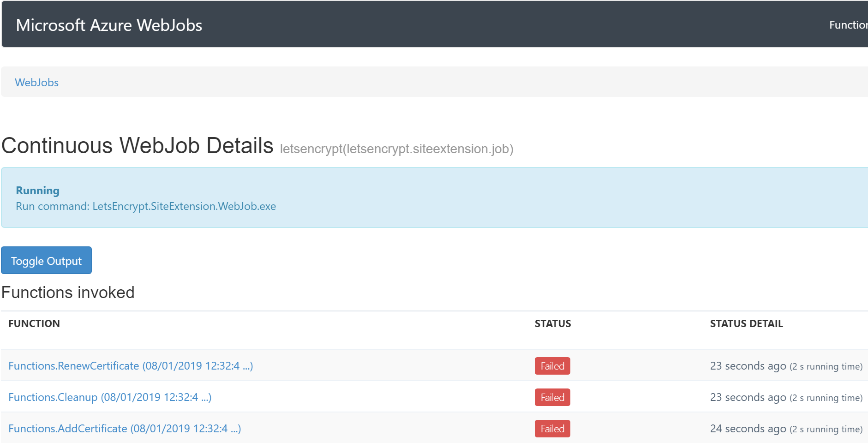Go to the WebJobs breadcrumb link
Image resolution: width=868 pixels, height=448 pixels.
(36, 83)
